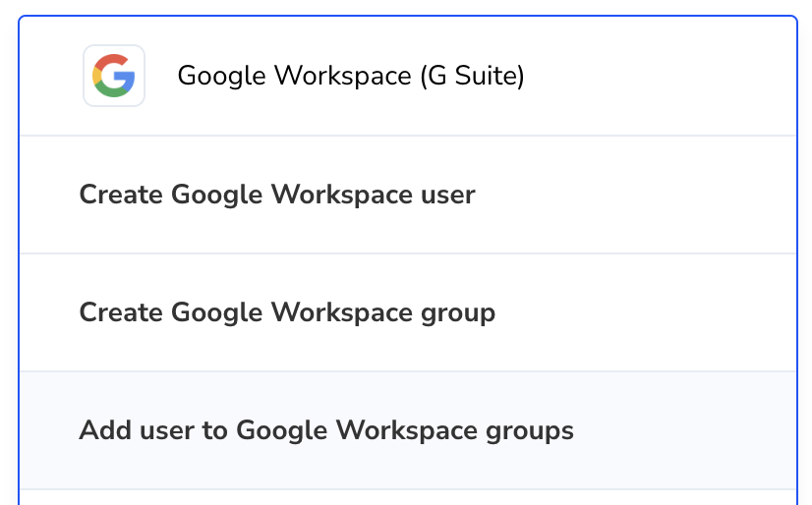Choose Create Google Workspace group action
This screenshot has width=812, height=505.
tap(287, 312)
